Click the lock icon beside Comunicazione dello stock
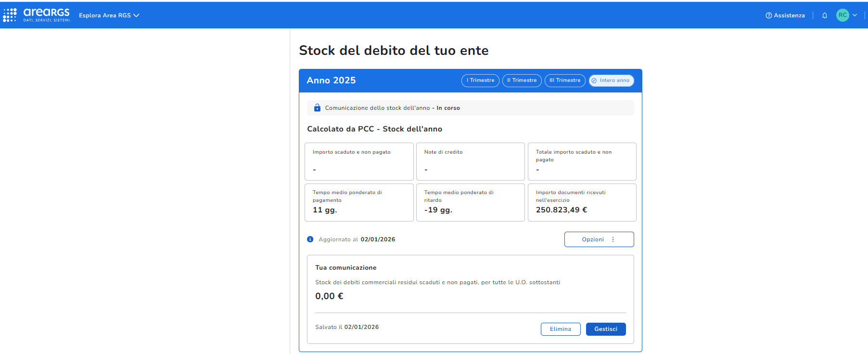This screenshot has width=868, height=354. 317,108
